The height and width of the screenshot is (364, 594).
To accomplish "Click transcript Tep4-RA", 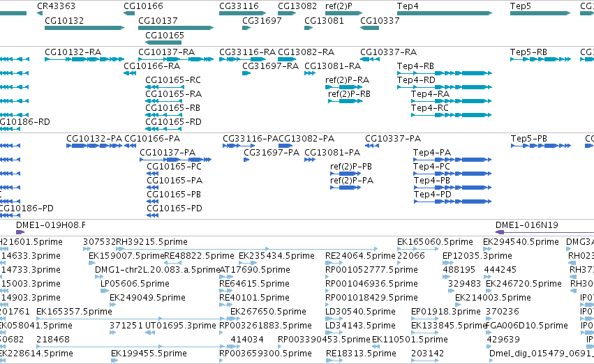I will pyautogui.click(x=452, y=101).
